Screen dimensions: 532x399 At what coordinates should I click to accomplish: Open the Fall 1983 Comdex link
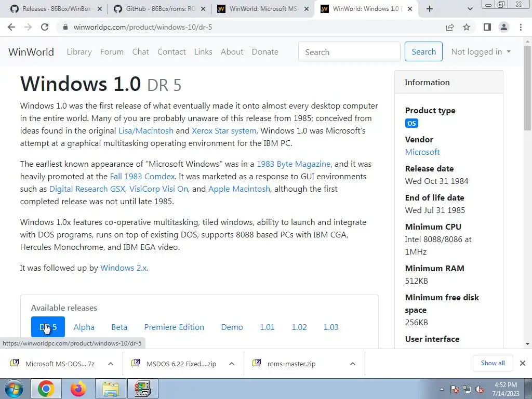(142, 177)
